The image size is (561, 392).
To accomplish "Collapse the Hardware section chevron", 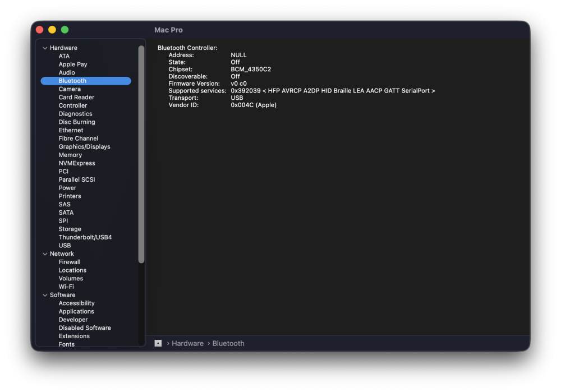I will [x=45, y=48].
